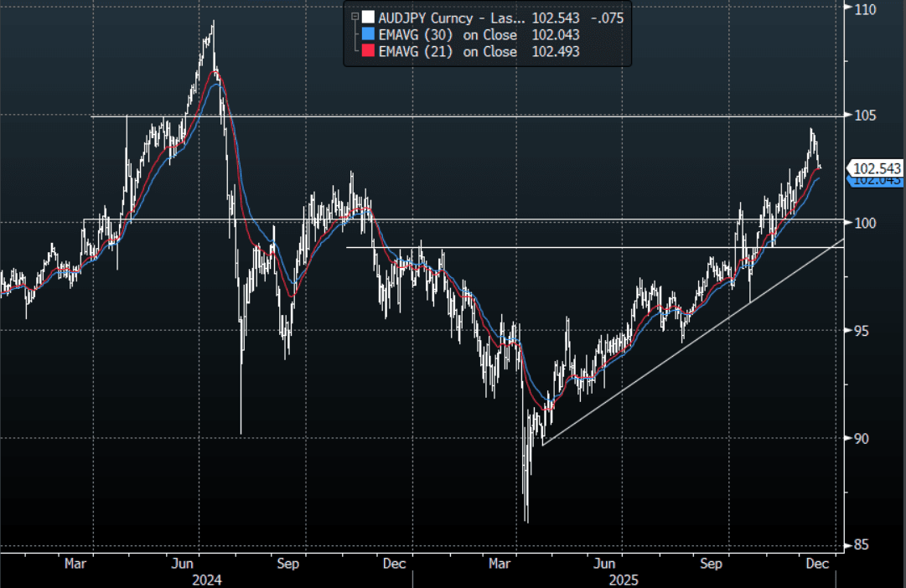Viewport: 906px width, 588px height.
Task: Click the 2024 year label on the time axis
Action: (x=206, y=580)
